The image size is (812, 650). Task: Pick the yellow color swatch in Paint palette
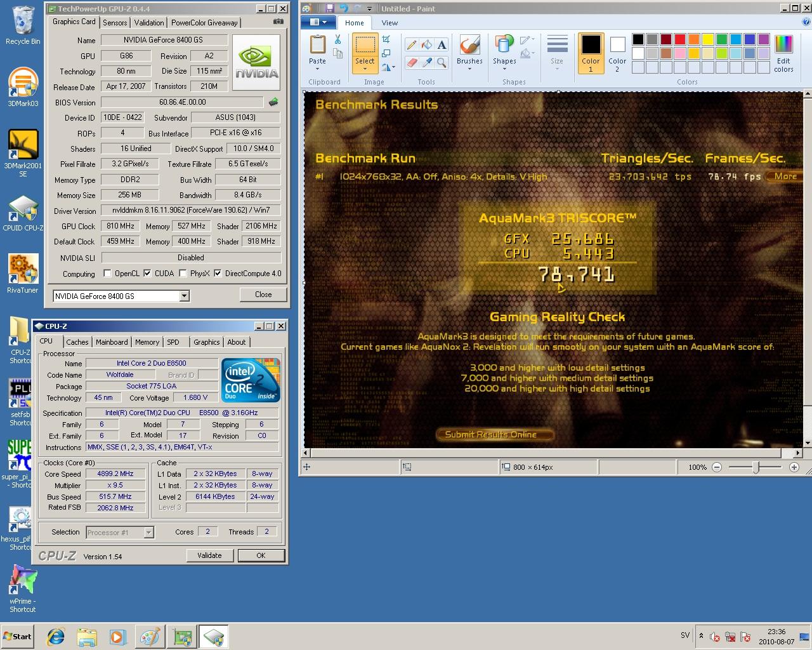[708, 39]
